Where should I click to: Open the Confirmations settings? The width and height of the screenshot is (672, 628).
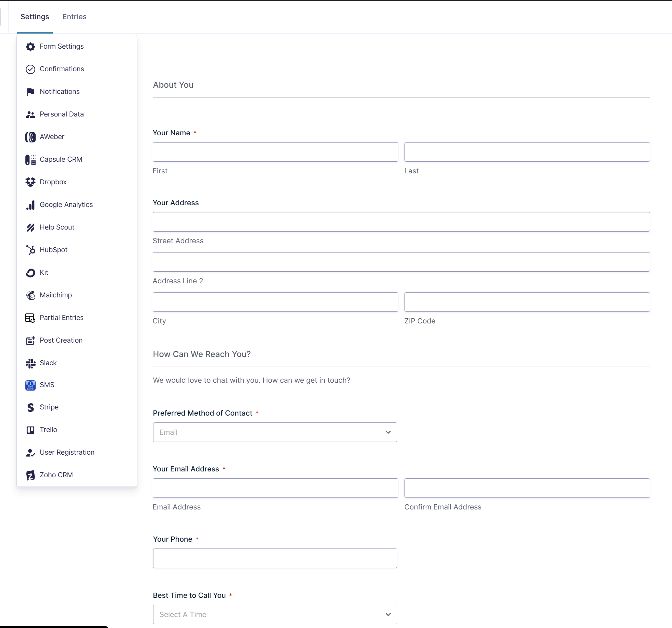(62, 69)
